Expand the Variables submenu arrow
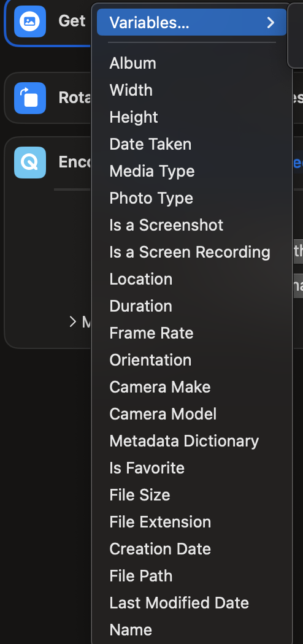The image size is (303, 644). click(x=270, y=22)
